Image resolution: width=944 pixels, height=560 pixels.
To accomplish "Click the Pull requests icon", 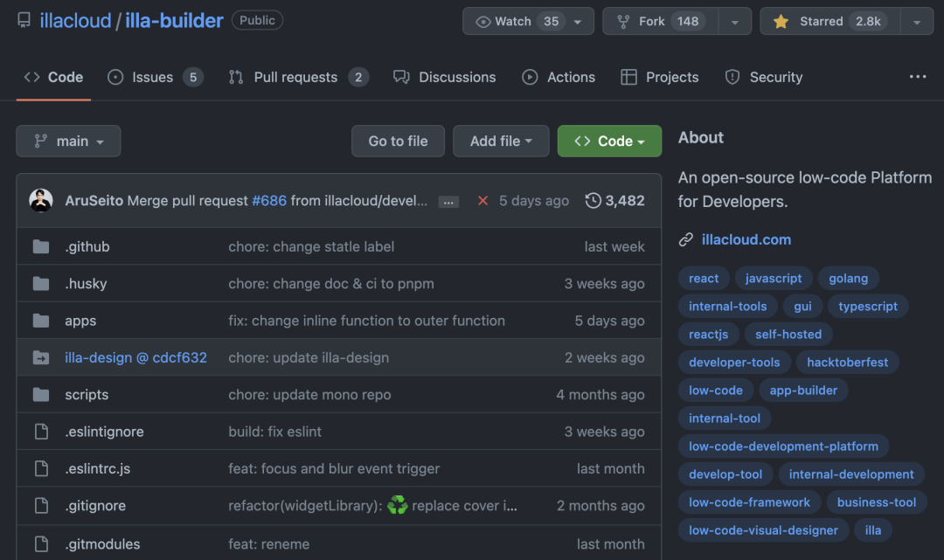I will tap(236, 77).
